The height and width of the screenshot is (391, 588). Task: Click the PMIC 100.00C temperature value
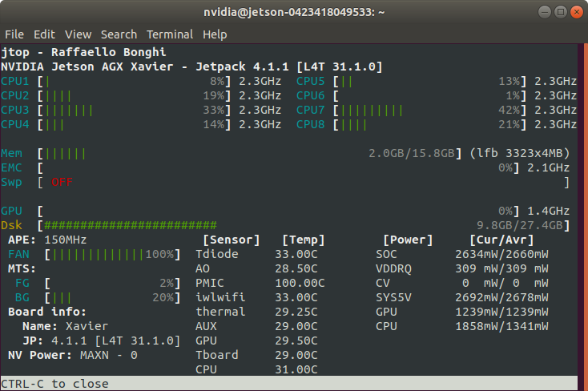click(300, 283)
